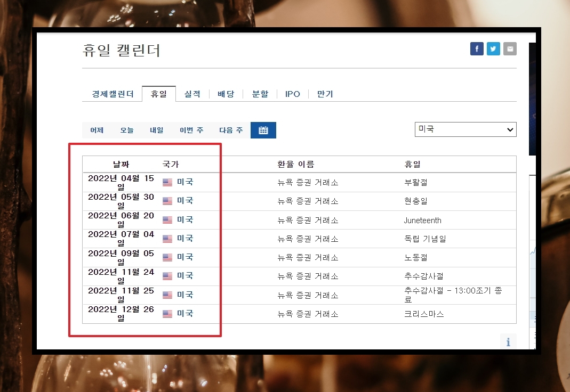Click 미국 link in 05월 30일 row

click(185, 200)
